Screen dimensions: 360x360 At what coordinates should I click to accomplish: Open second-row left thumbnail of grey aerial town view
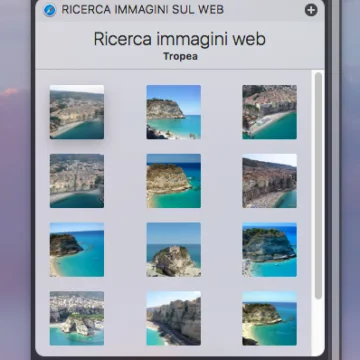click(77, 181)
